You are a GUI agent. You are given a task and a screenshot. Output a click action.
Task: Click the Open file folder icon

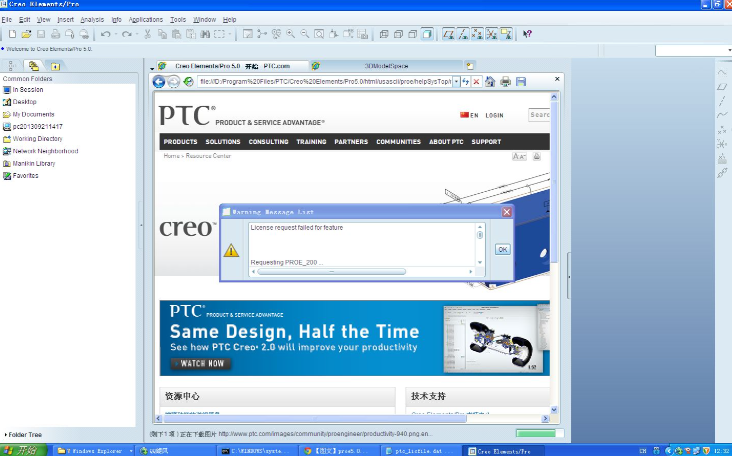click(27, 34)
